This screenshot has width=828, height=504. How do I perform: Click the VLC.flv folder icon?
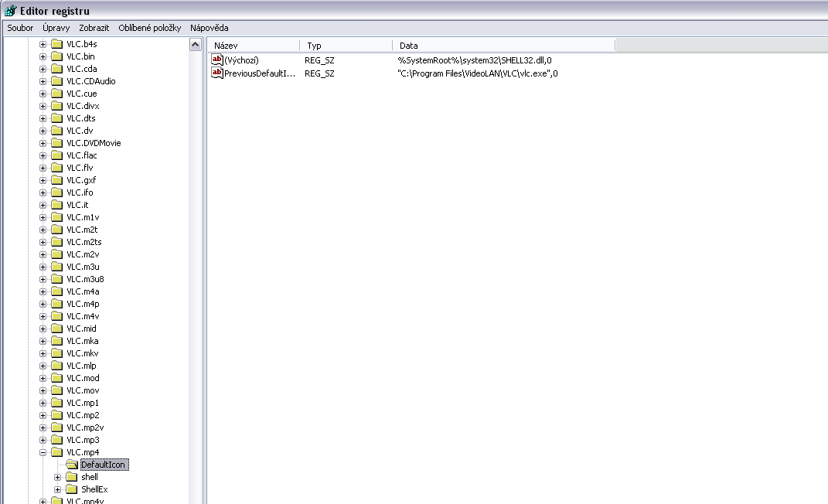pos(57,168)
